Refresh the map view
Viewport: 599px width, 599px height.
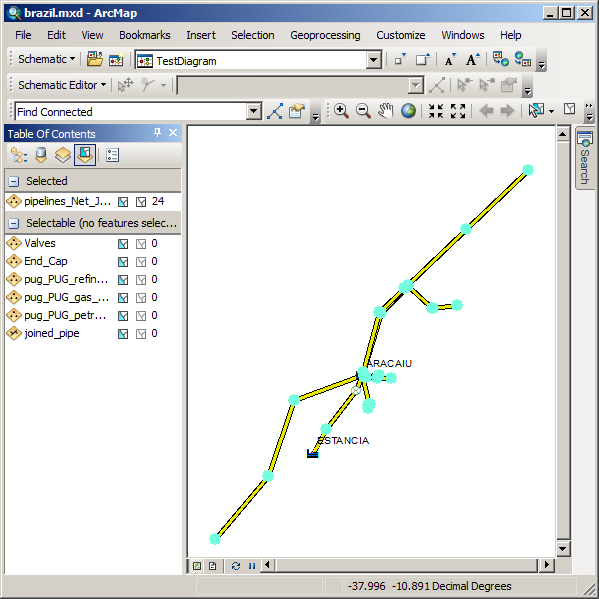pos(236,566)
